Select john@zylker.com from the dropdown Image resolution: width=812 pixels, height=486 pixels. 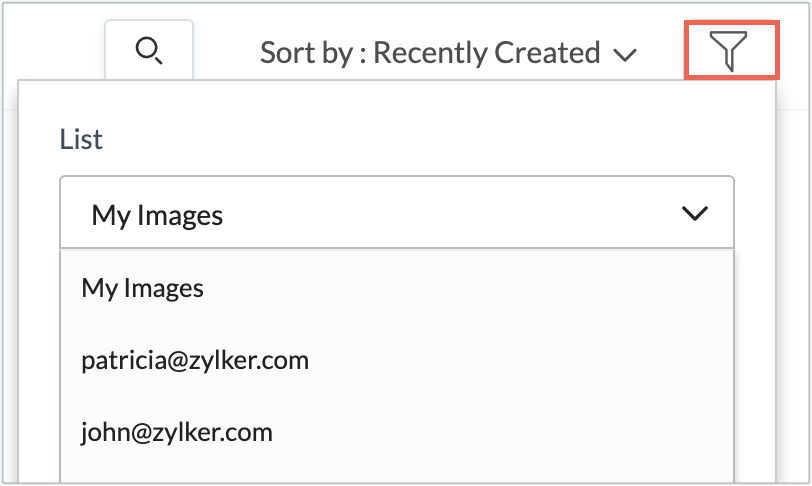tap(177, 432)
